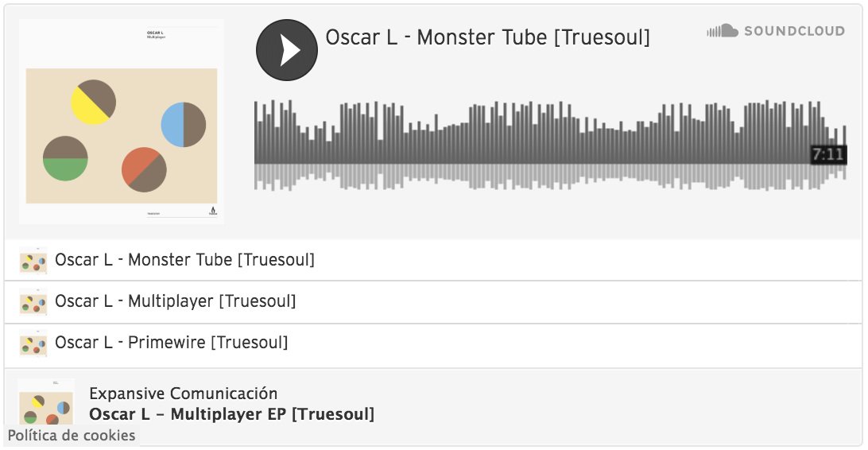
Task: Click thumbnail beside Multiplayer playlist row
Action: [33, 301]
